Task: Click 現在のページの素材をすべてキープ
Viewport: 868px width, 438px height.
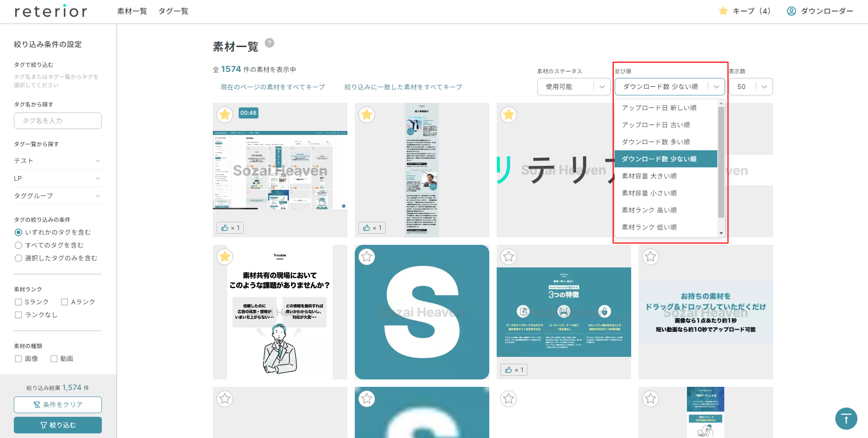Action: 273,87
